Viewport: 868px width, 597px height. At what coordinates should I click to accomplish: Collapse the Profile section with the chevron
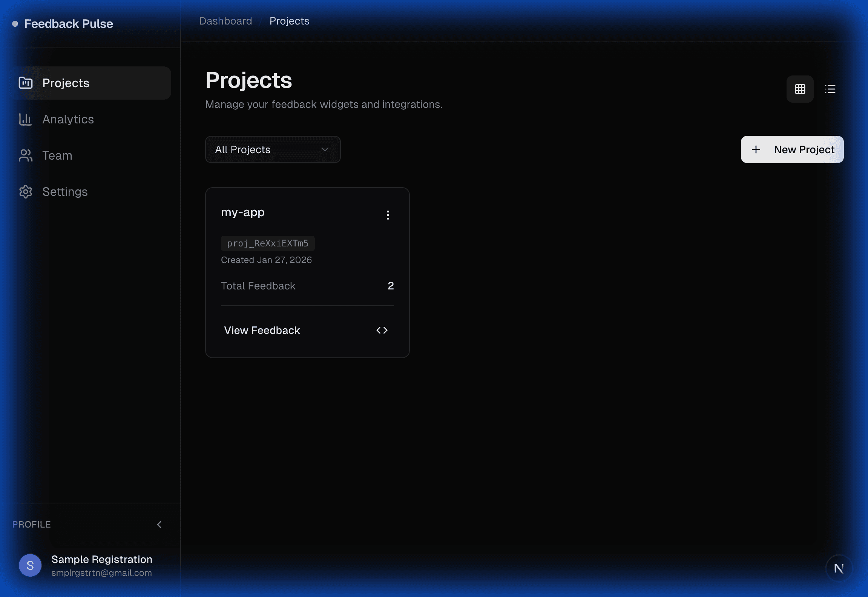tap(159, 525)
